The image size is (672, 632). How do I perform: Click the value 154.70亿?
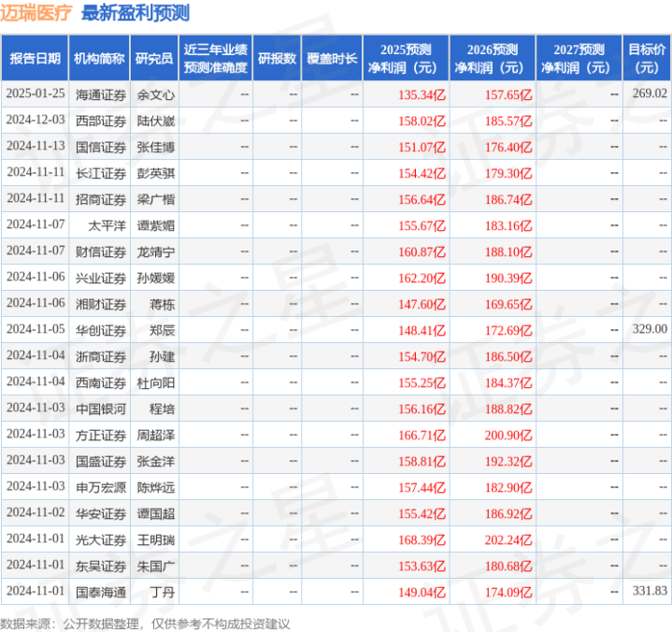(x=422, y=357)
